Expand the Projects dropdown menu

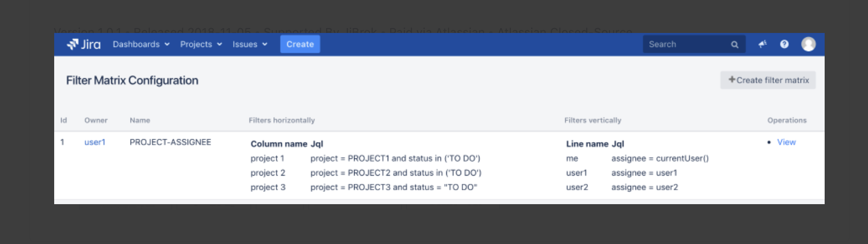(201, 44)
